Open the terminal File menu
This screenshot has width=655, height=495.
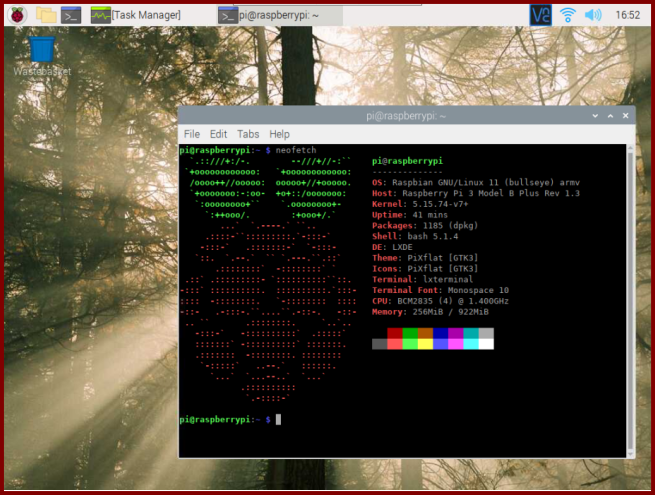click(x=192, y=134)
